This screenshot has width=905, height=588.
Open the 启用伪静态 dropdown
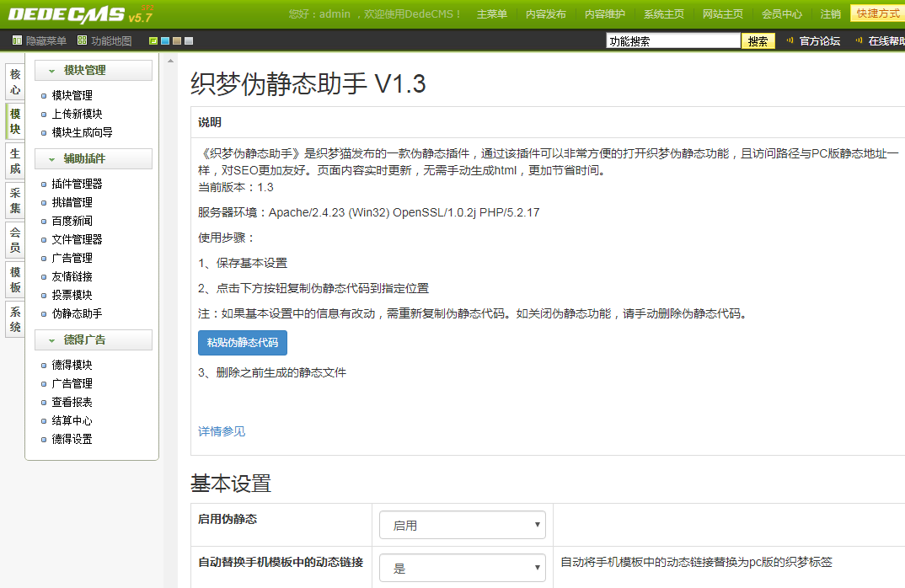tap(463, 525)
